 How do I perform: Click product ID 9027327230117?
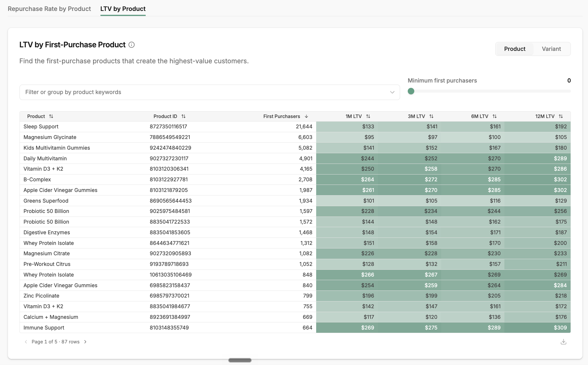pos(169,159)
